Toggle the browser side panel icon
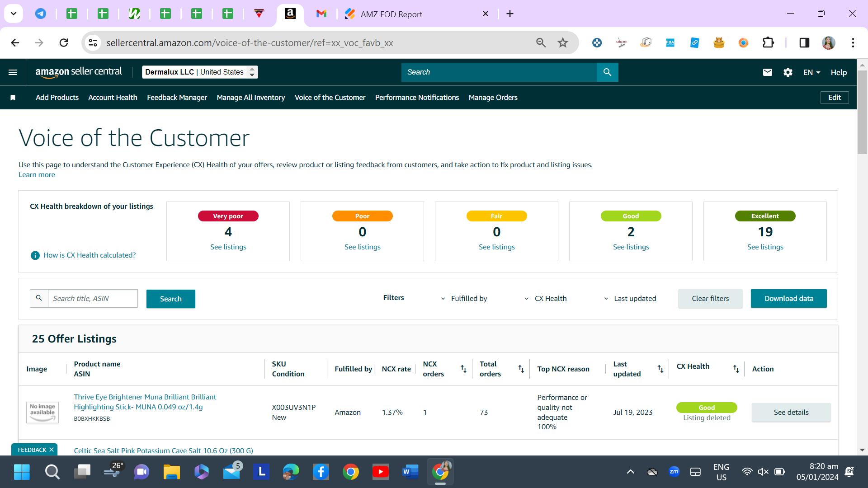 (x=804, y=42)
